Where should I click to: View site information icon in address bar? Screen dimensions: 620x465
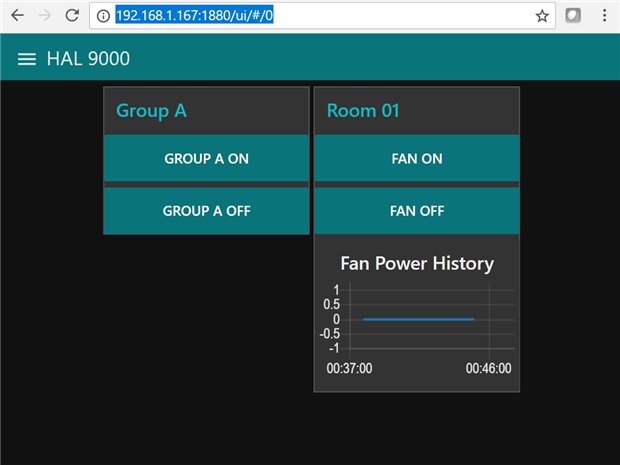103,16
